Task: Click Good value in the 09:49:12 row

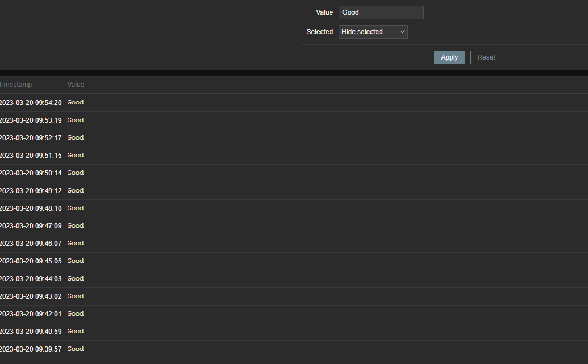Action: [76, 190]
